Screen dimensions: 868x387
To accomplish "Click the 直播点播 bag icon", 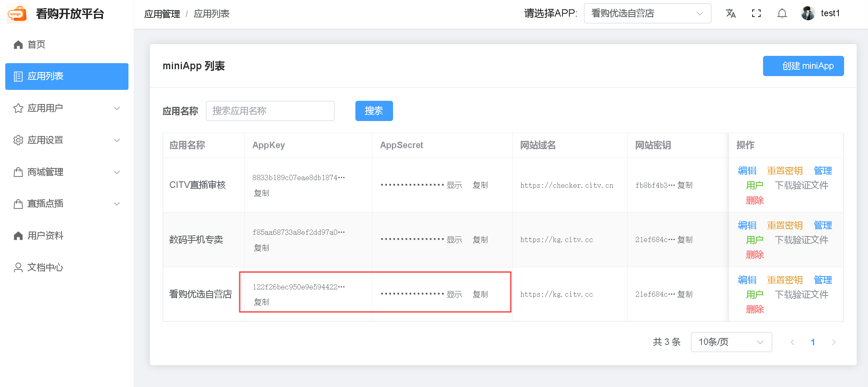I will click(x=18, y=204).
